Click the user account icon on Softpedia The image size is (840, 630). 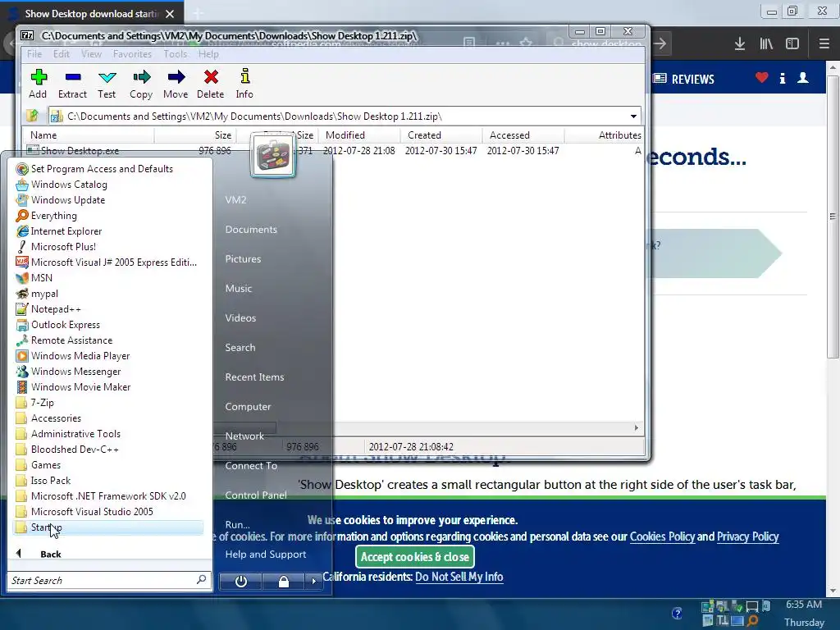(x=802, y=78)
